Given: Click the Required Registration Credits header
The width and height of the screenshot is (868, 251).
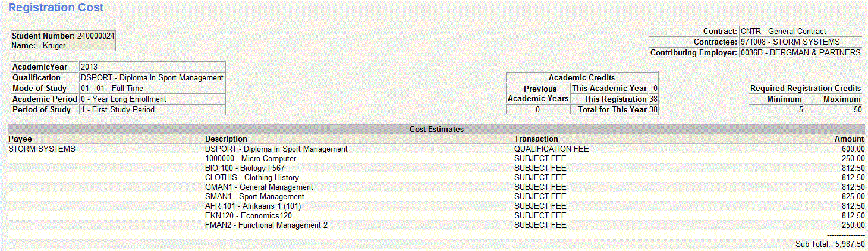Looking at the screenshot, I should coord(806,88).
